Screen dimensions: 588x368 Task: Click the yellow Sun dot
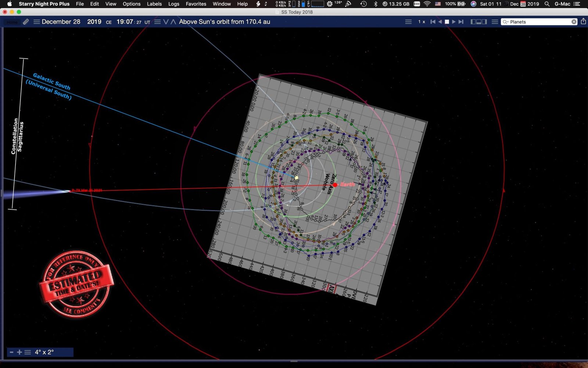click(297, 178)
